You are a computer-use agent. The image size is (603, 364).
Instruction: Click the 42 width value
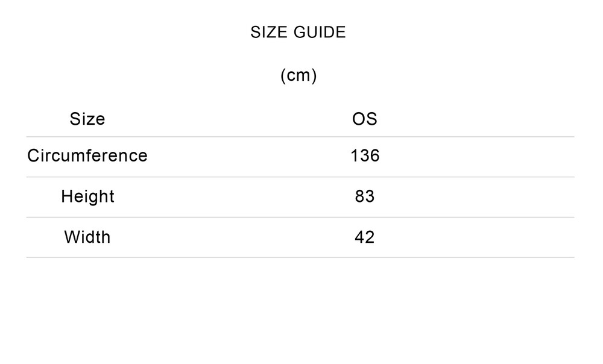(365, 237)
